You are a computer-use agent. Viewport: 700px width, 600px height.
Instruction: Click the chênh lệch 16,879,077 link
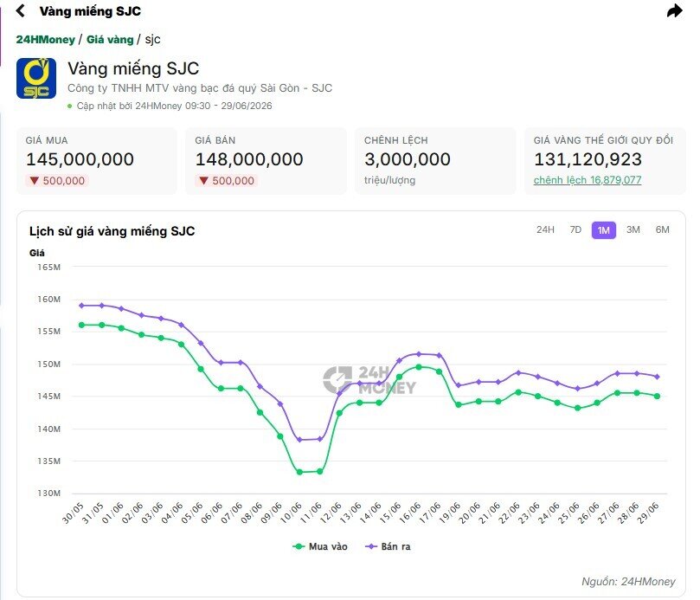(587, 180)
